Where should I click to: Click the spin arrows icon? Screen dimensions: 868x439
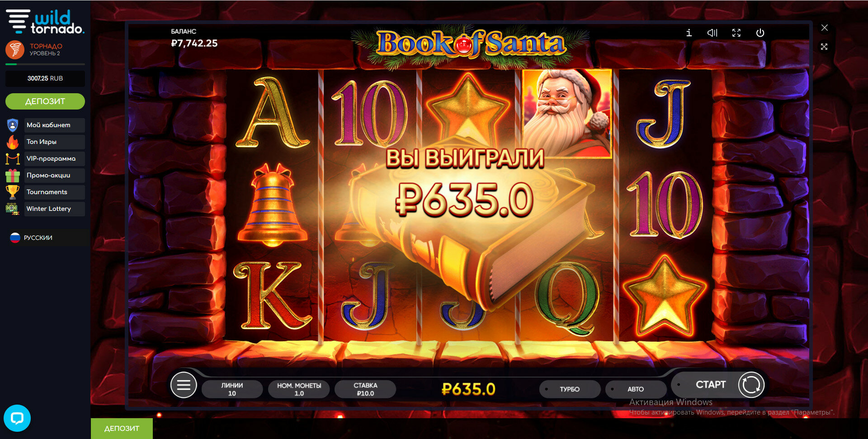(751, 385)
